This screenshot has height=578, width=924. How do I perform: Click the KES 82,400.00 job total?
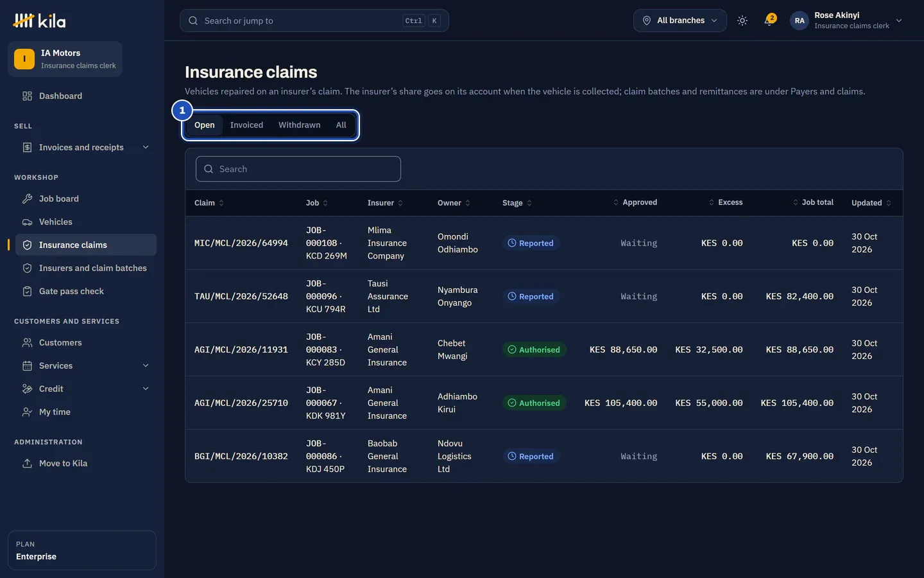(800, 297)
